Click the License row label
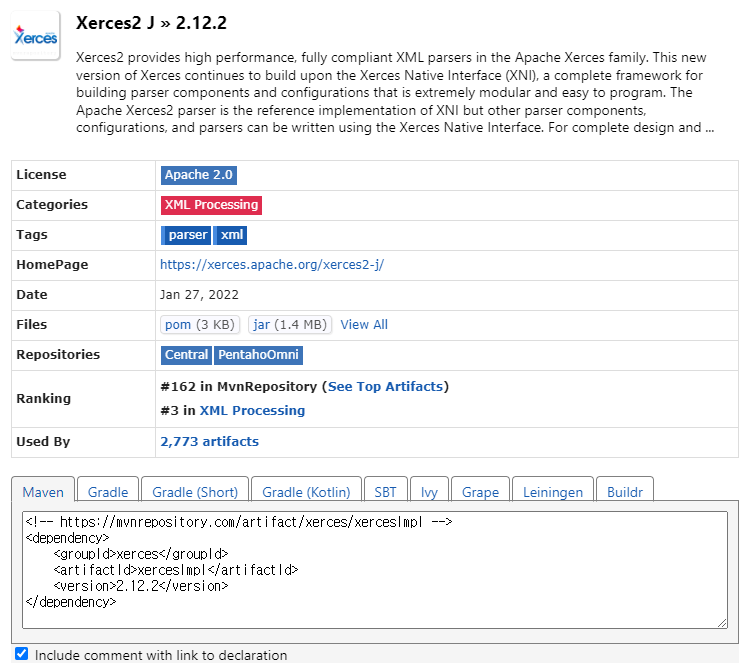 41,175
